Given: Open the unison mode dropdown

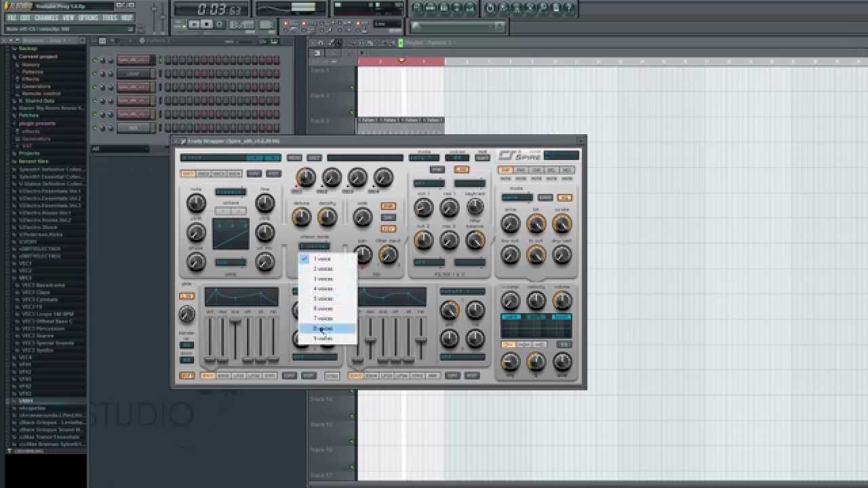Looking at the screenshot, I should pyautogui.click(x=315, y=247).
